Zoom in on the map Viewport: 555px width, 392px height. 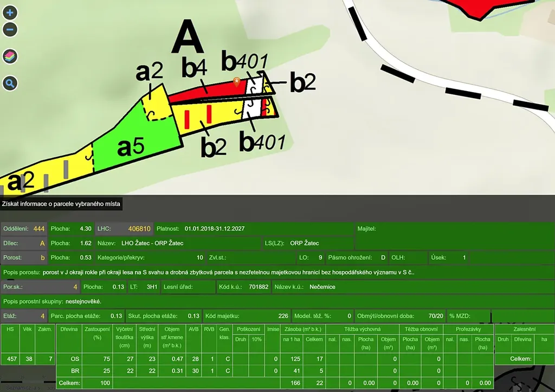[10, 12]
